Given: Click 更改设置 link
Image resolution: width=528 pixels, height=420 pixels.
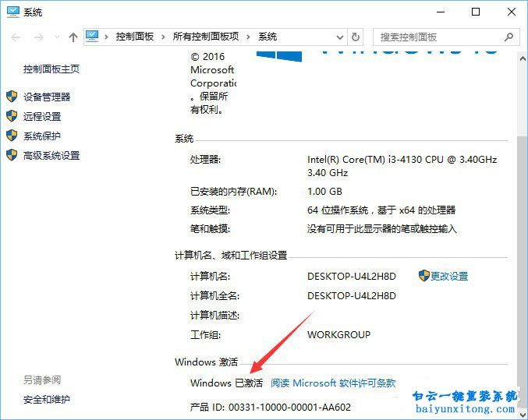Looking at the screenshot, I should click(x=449, y=277).
